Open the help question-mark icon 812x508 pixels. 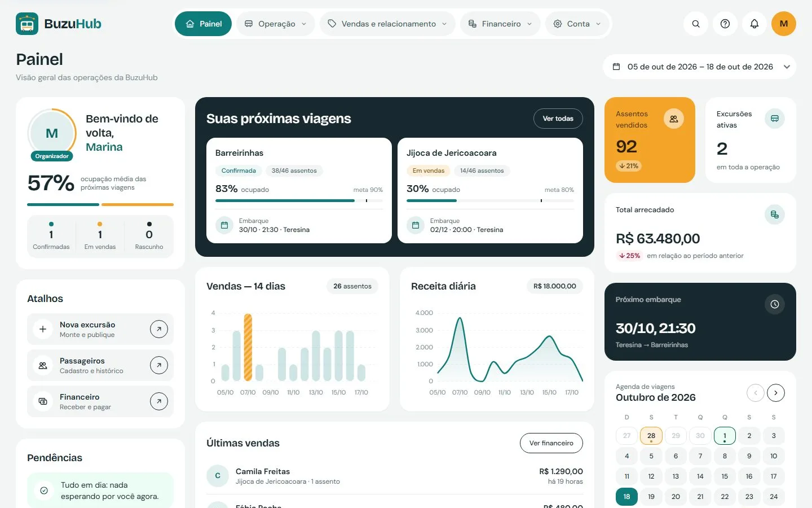click(x=725, y=24)
